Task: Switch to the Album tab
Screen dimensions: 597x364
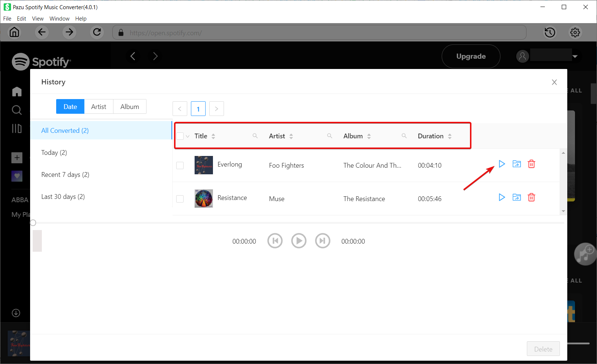Action: point(130,106)
